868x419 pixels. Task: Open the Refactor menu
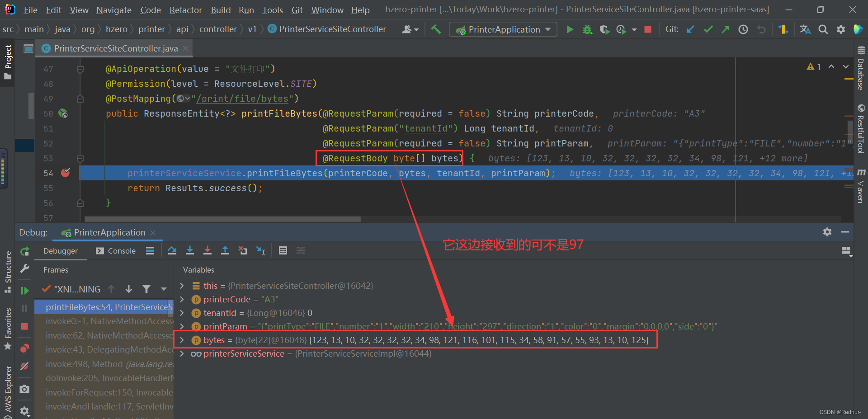coord(185,9)
